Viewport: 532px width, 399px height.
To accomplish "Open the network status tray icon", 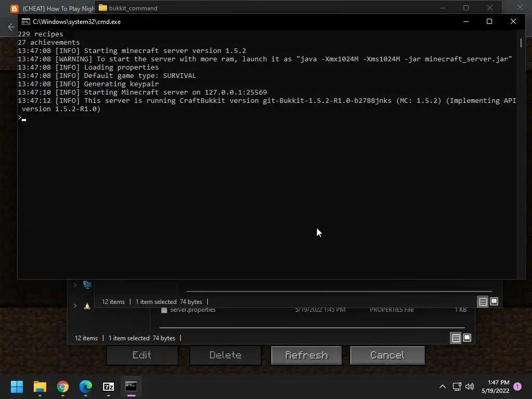I will (x=457, y=387).
